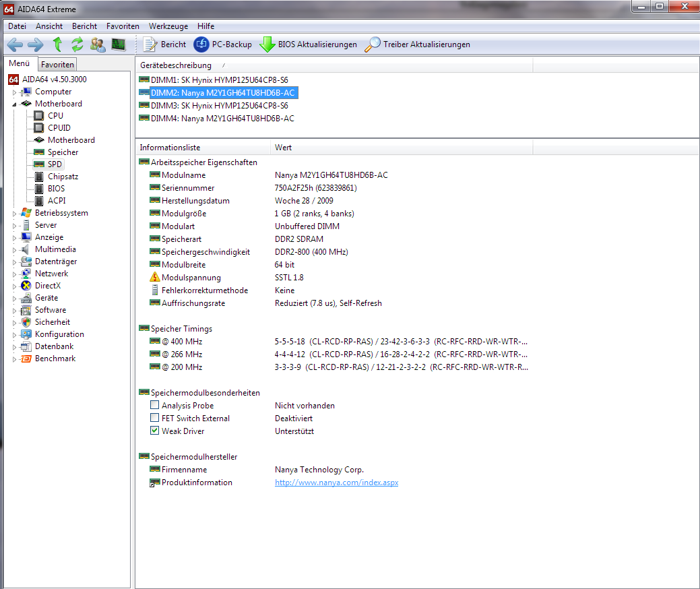Open the Werkzeuge menu
Image resolution: width=700 pixels, height=589 pixels.
[x=168, y=26]
